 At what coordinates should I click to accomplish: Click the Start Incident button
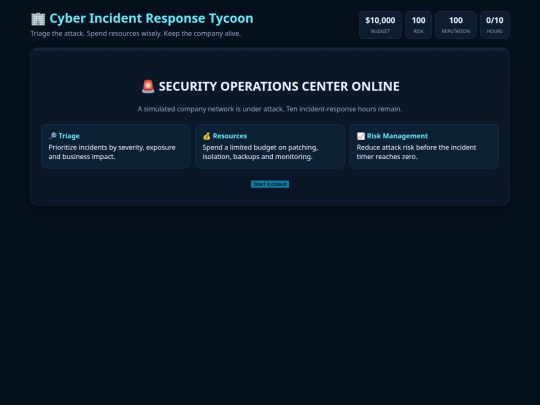(x=270, y=184)
